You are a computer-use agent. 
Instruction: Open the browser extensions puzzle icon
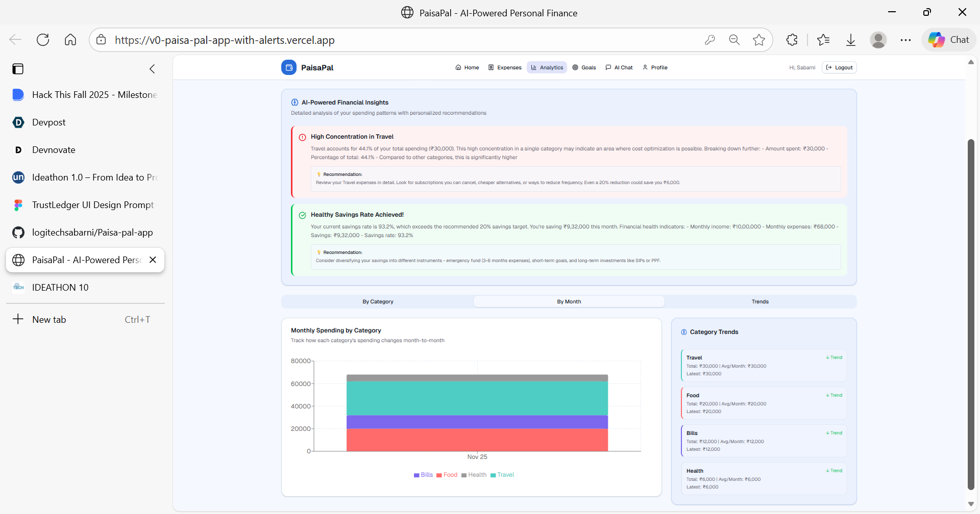click(792, 40)
